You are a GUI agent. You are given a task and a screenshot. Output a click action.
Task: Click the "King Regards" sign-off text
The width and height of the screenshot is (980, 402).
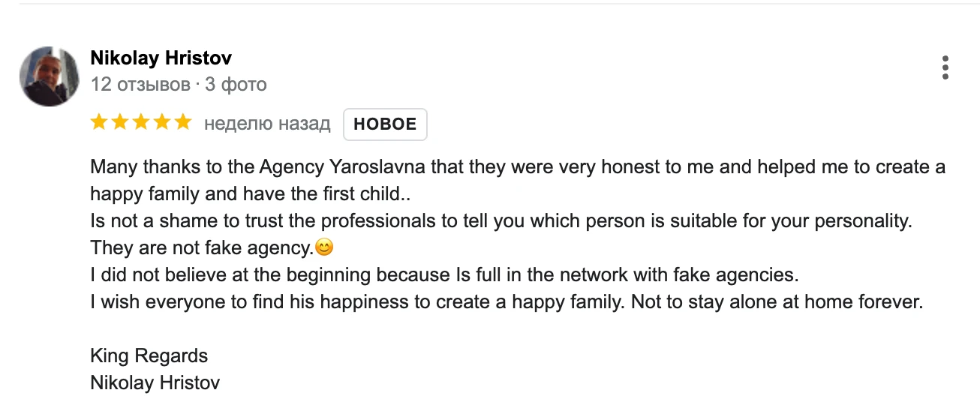click(x=149, y=355)
